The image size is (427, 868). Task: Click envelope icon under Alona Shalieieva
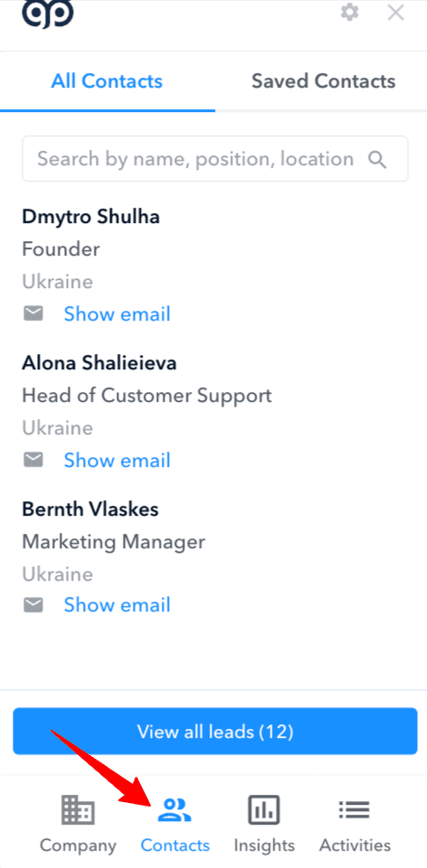coord(33,460)
